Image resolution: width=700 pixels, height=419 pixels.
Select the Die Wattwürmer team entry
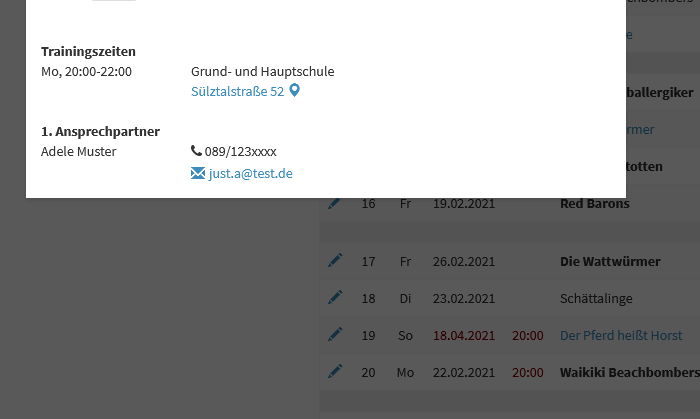point(609,261)
